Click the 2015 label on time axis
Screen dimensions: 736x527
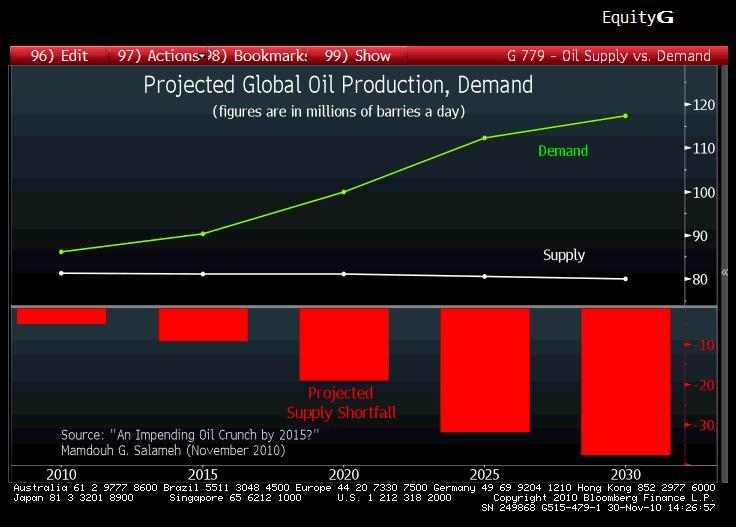click(203, 474)
